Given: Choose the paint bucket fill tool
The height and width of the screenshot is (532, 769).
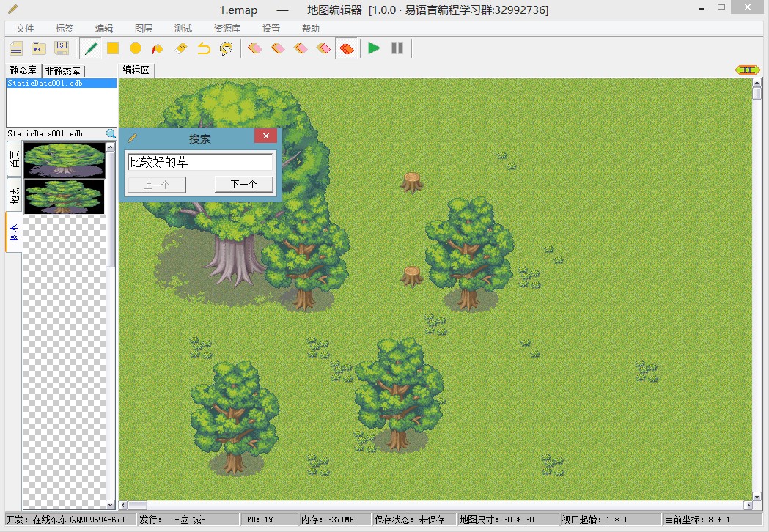Looking at the screenshot, I should (158, 48).
